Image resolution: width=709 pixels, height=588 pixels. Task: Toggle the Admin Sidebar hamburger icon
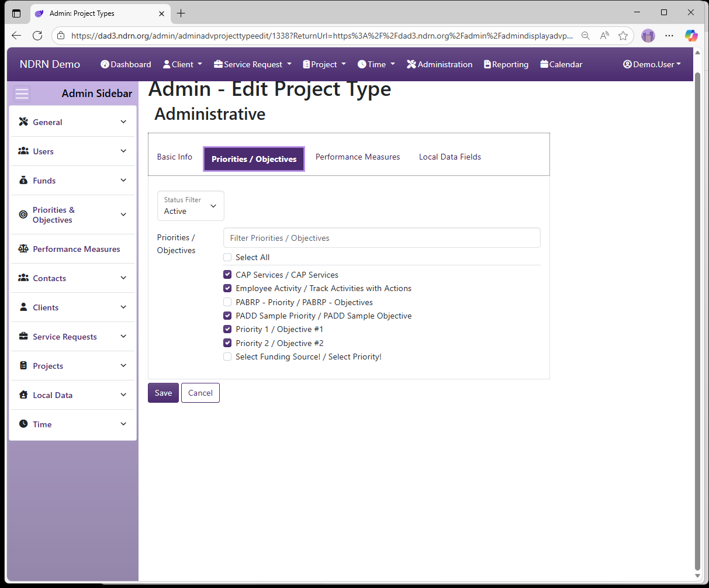tap(22, 94)
